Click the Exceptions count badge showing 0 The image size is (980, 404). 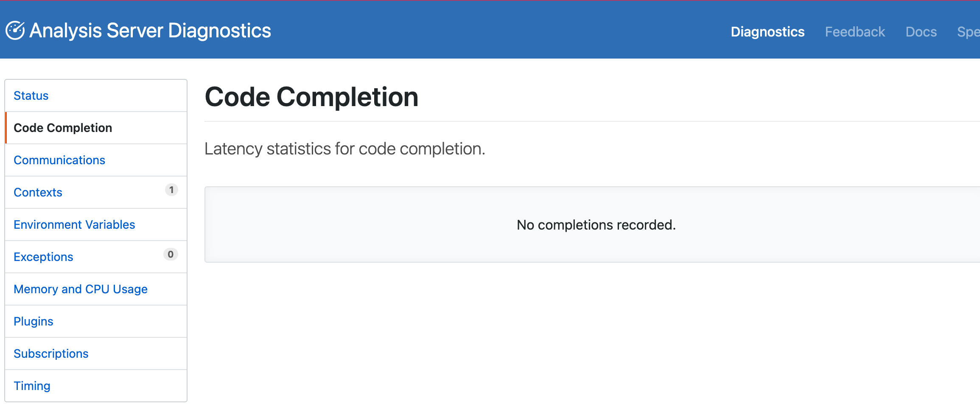pyautogui.click(x=171, y=255)
